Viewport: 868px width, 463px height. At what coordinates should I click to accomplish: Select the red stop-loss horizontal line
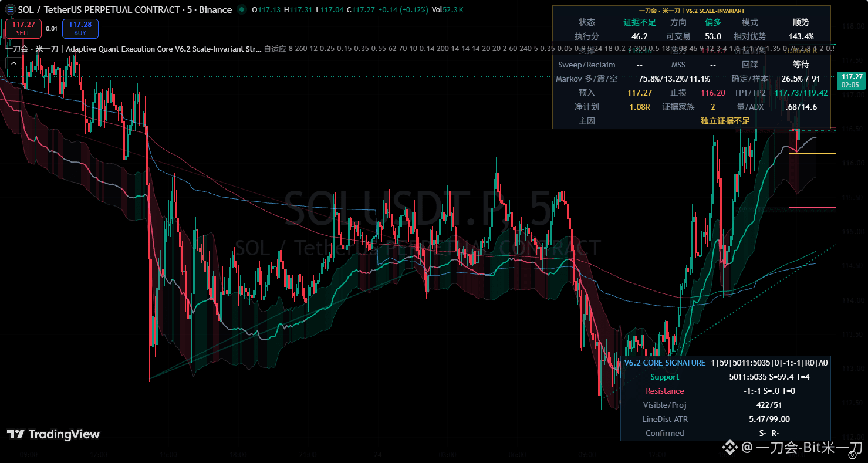[812, 207]
